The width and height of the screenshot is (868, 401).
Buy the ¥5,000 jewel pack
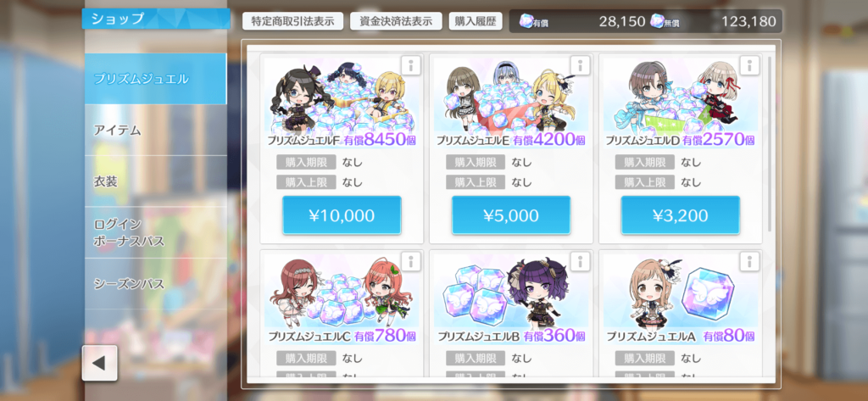[511, 214]
